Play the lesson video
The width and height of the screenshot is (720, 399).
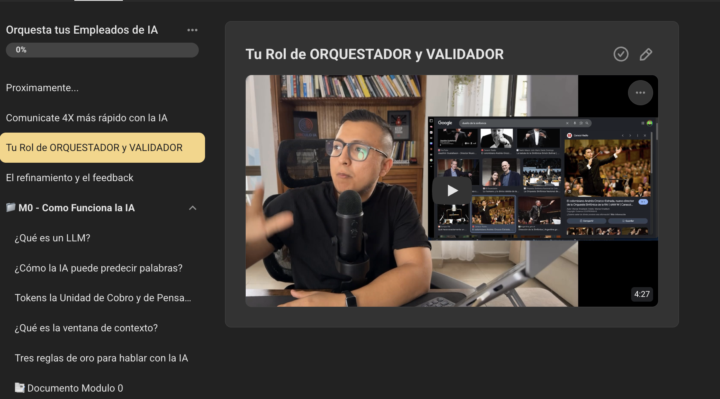tap(452, 190)
